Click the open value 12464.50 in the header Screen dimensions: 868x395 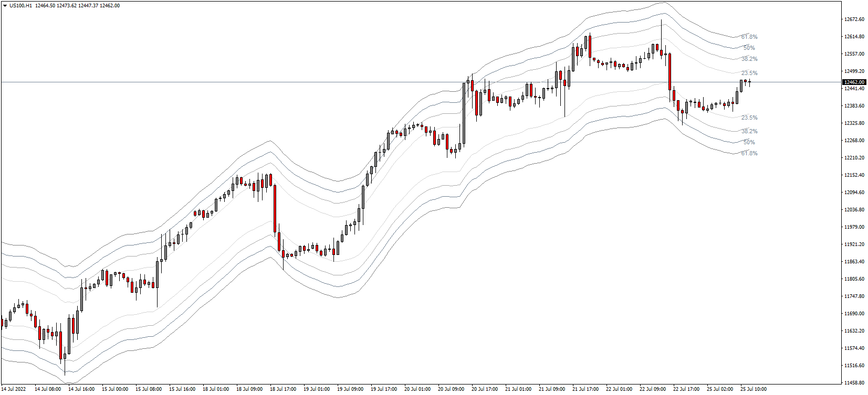[x=45, y=6]
